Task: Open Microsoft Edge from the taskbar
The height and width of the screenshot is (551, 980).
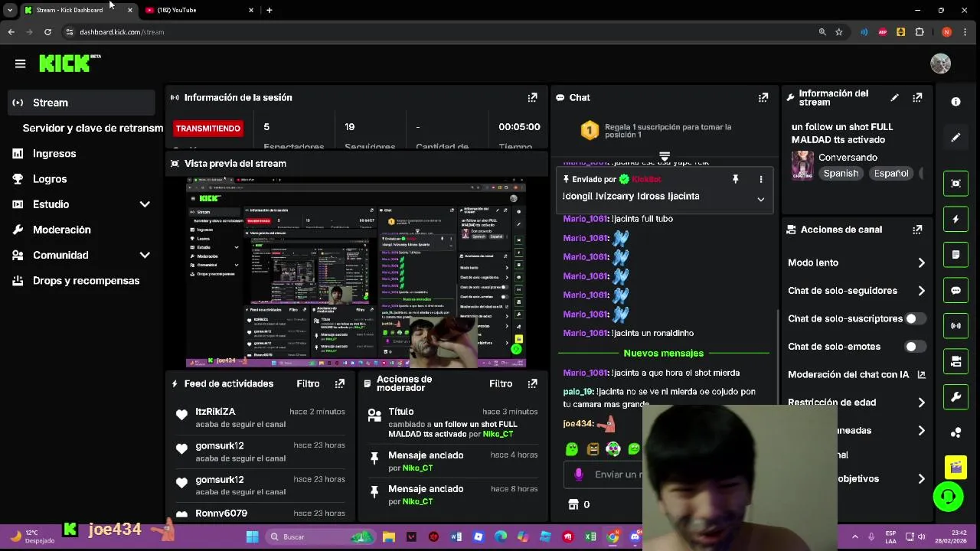Action: coord(501,536)
